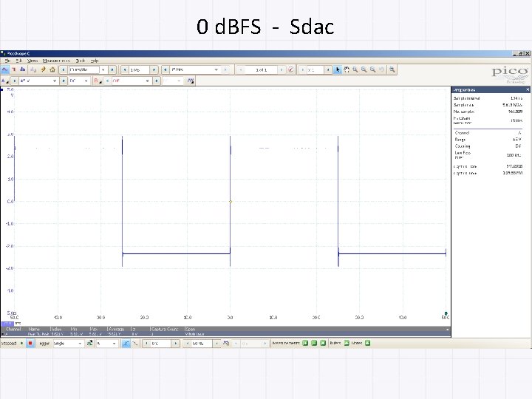Click the zoom to full view icon
Screen dimensions: 532x399
(392, 69)
